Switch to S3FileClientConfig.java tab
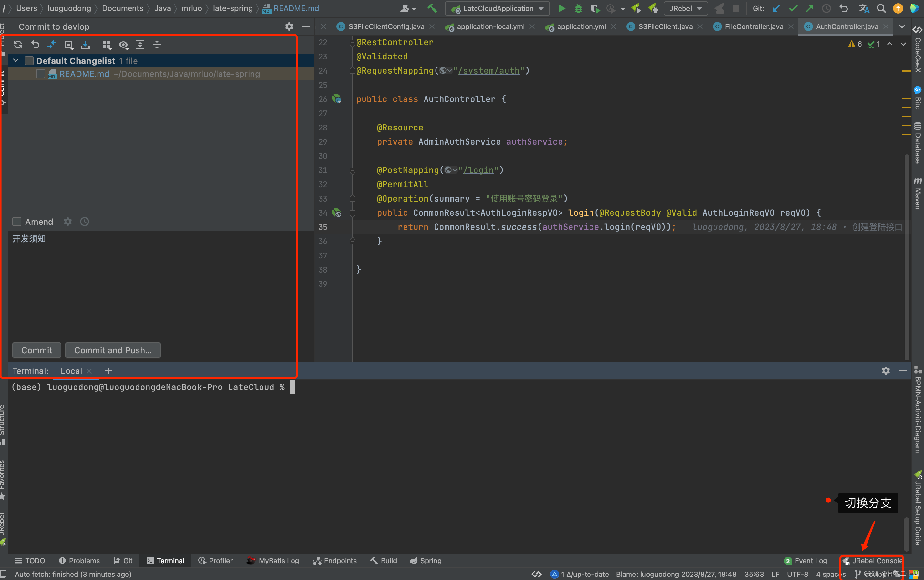 [x=386, y=26]
